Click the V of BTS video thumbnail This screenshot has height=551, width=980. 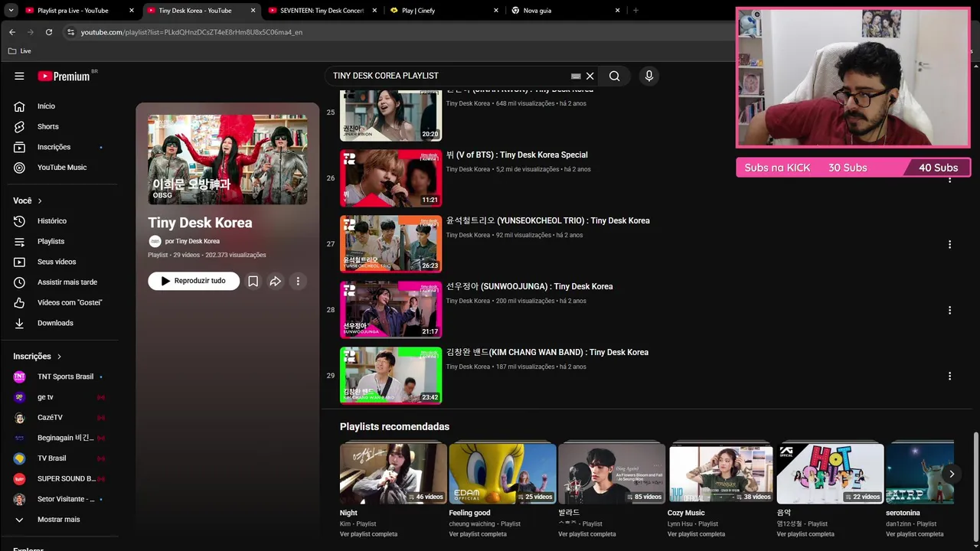click(390, 178)
